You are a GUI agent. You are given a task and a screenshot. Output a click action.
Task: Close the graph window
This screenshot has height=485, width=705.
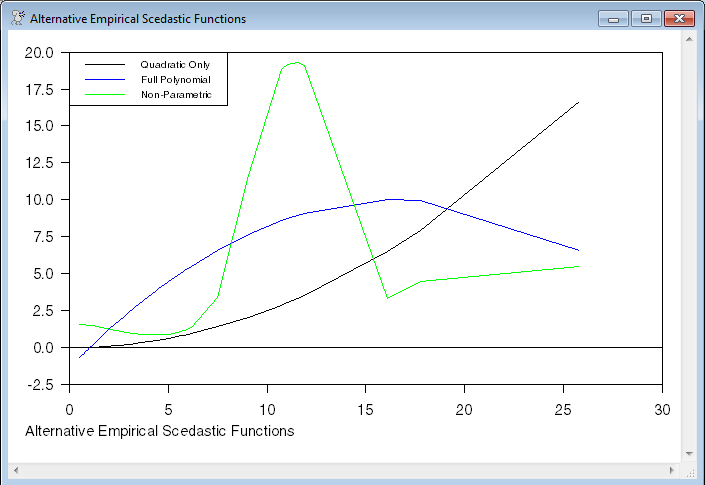point(681,19)
